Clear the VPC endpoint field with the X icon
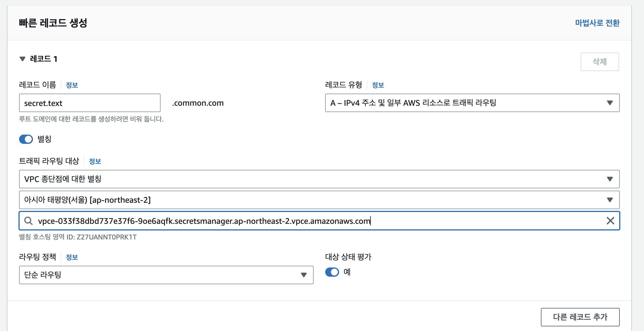 click(x=610, y=221)
